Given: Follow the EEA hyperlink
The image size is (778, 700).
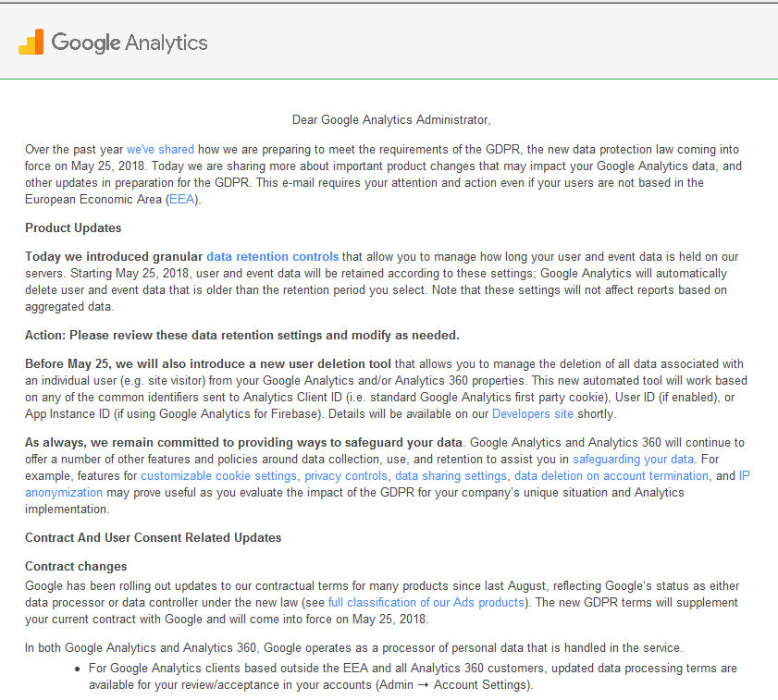Looking at the screenshot, I should click(181, 200).
